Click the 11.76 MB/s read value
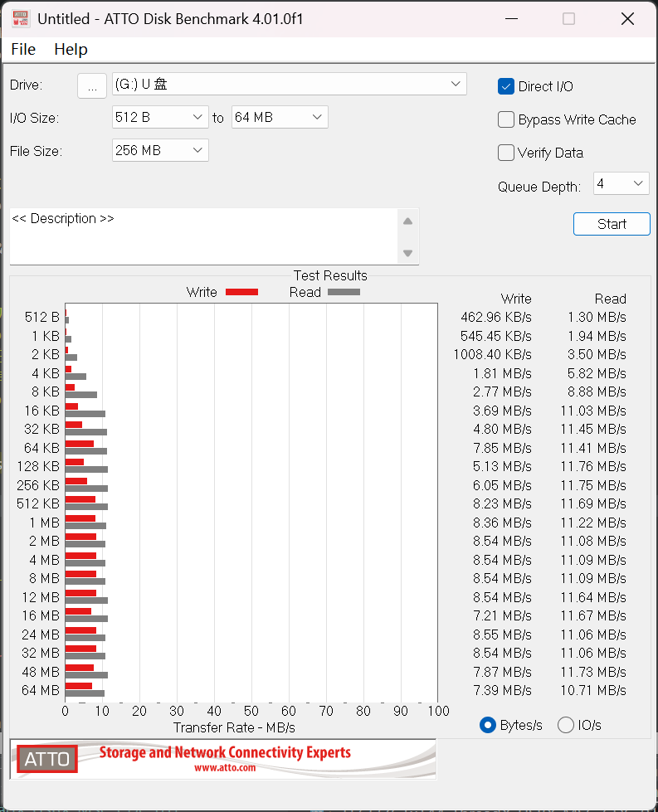 [x=593, y=466]
